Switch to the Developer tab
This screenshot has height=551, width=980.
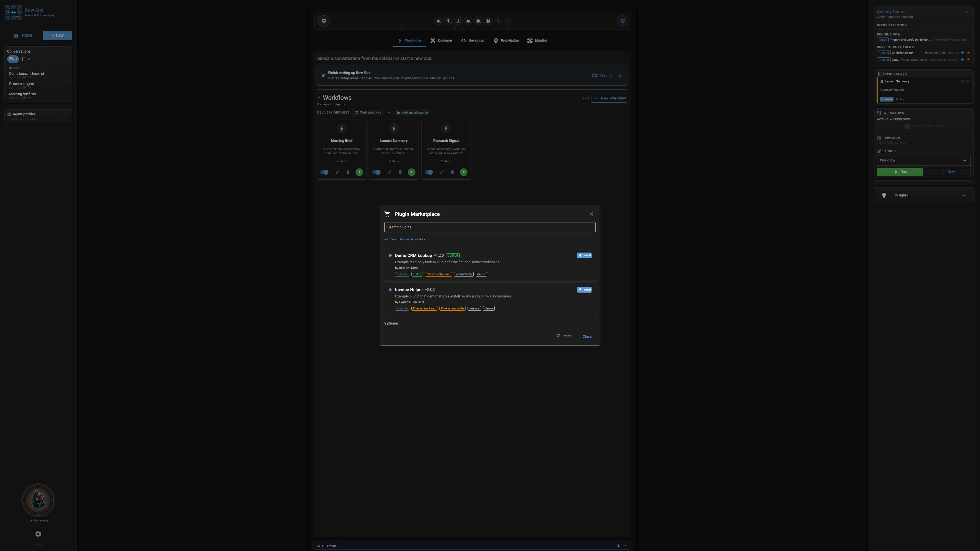coord(472,40)
